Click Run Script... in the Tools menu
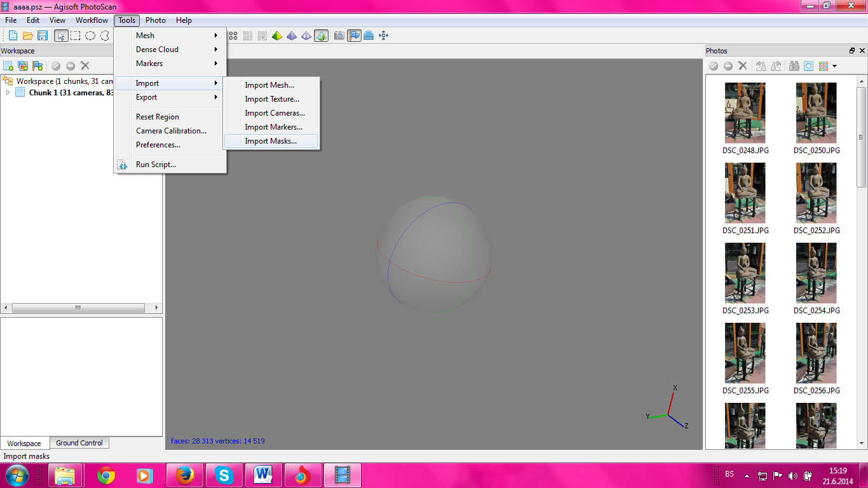Image resolution: width=868 pixels, height=488 pixels. tap(156, 165)
